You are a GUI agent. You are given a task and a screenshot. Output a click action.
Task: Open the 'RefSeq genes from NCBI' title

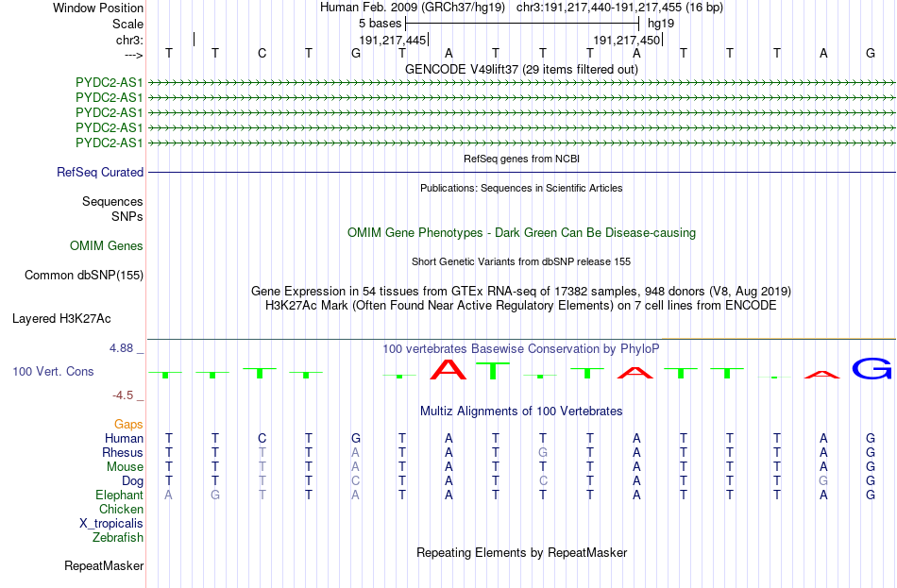(x=521, y=159)
